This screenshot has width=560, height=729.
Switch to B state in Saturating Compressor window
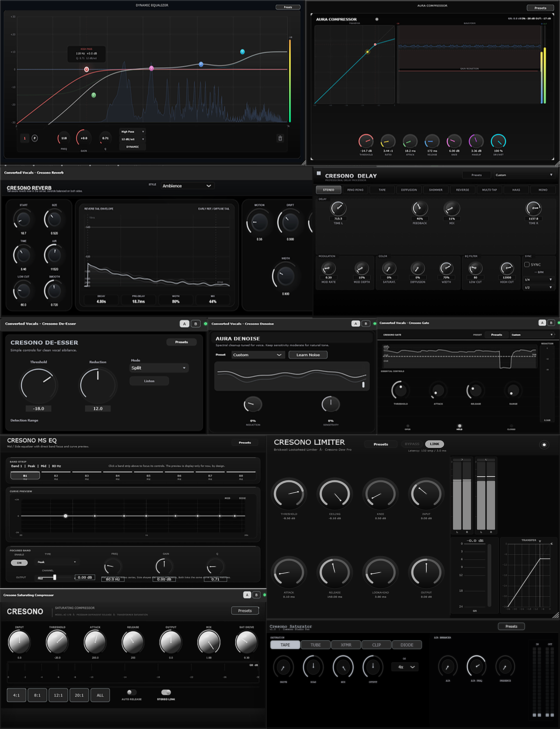[x=256, y=595]
